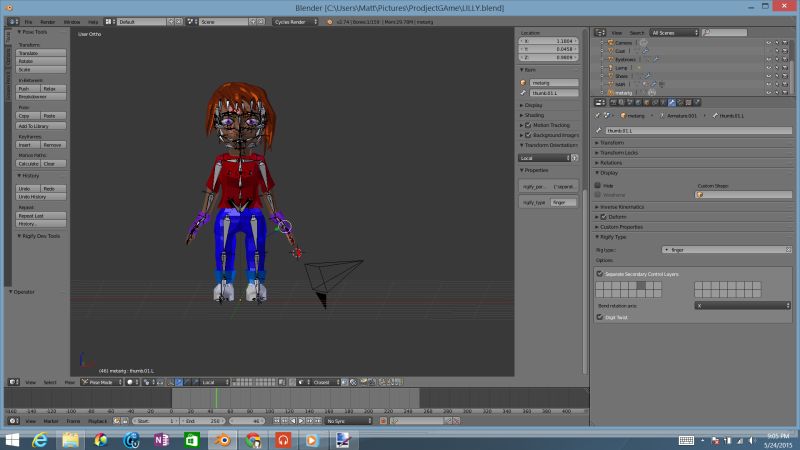
Task: Open the Windows Store taskbar icon
Action: (192, 440)
